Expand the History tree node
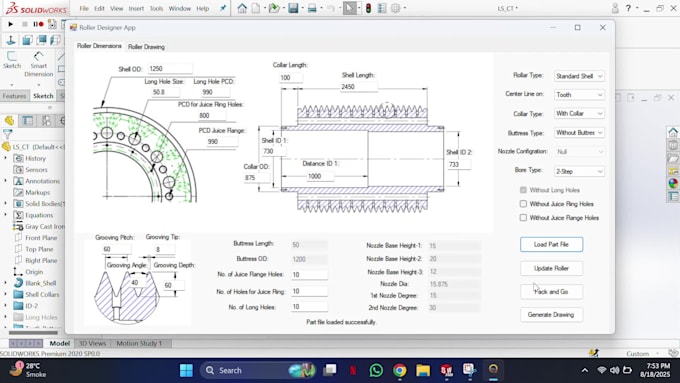 (x=6, y=158)
